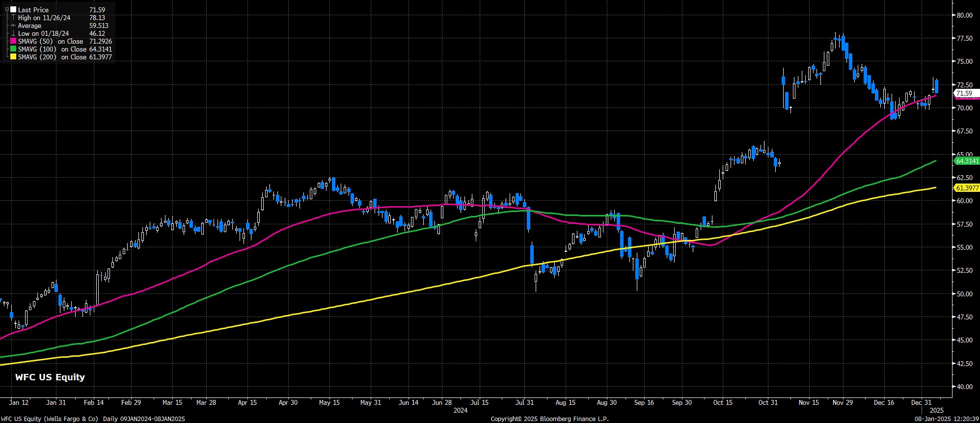Click the 2024 year label on date axis
Viewport: 980px width, 423px height.
click(x=461, y=410)
